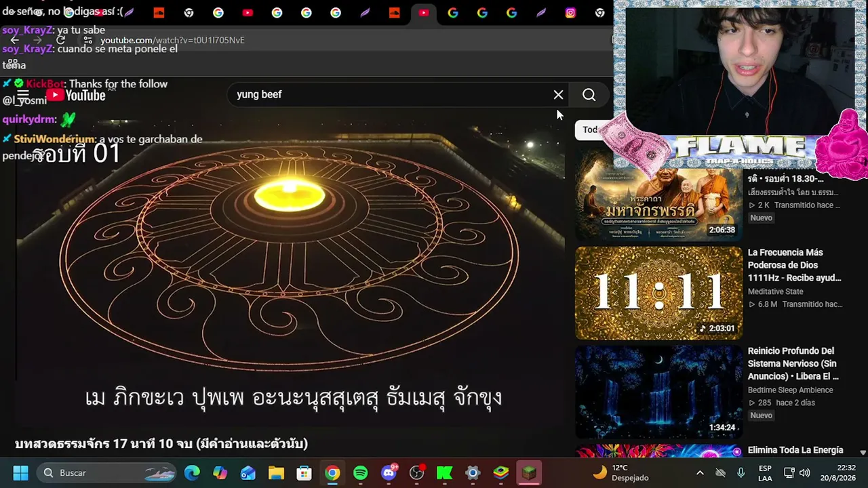Open Copilot from the taskbar
This screenshot has width=868, height=488.
point(220,472)
